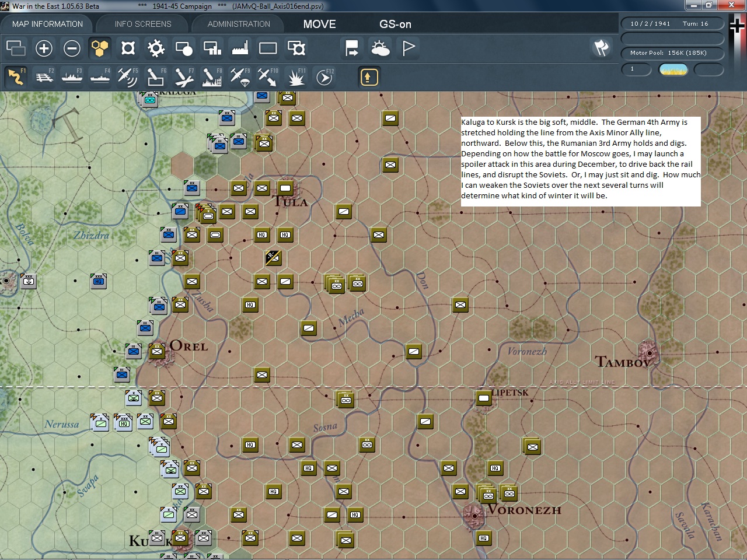Select the Soviet unit on Orel
This screenshot has width=747, height=560.
(x=156, y=351)
